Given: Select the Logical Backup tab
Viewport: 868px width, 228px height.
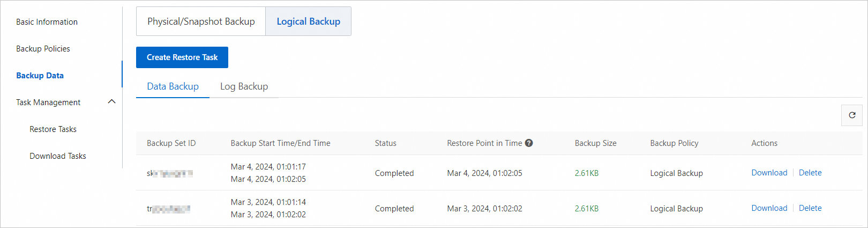Looking at the screenshot, I should tap(308, 21).
